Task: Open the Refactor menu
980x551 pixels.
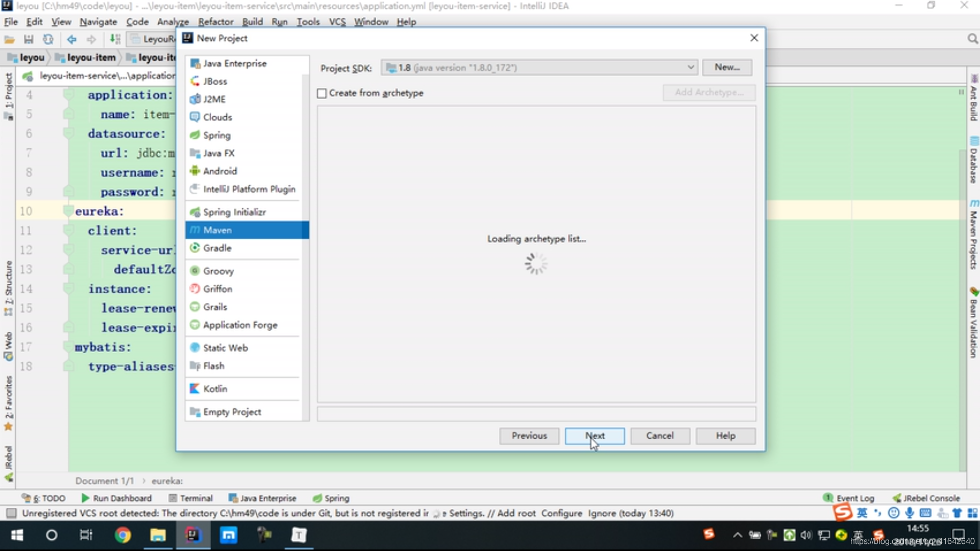Action: click(215, 22)
